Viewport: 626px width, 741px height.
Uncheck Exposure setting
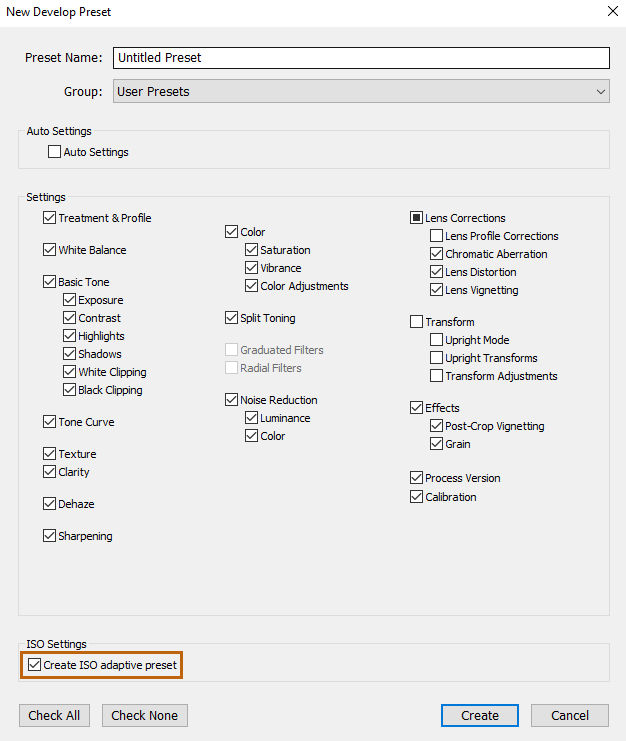[x=69, y=300]
